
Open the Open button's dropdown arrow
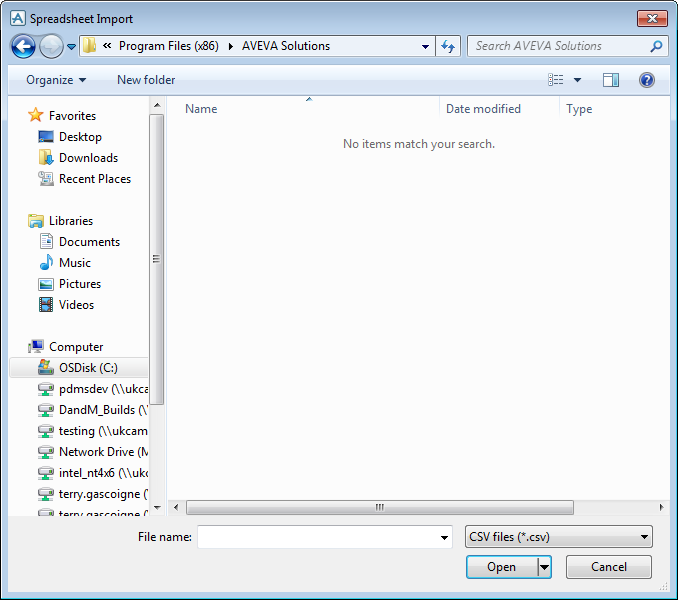(x=544, y=567)
